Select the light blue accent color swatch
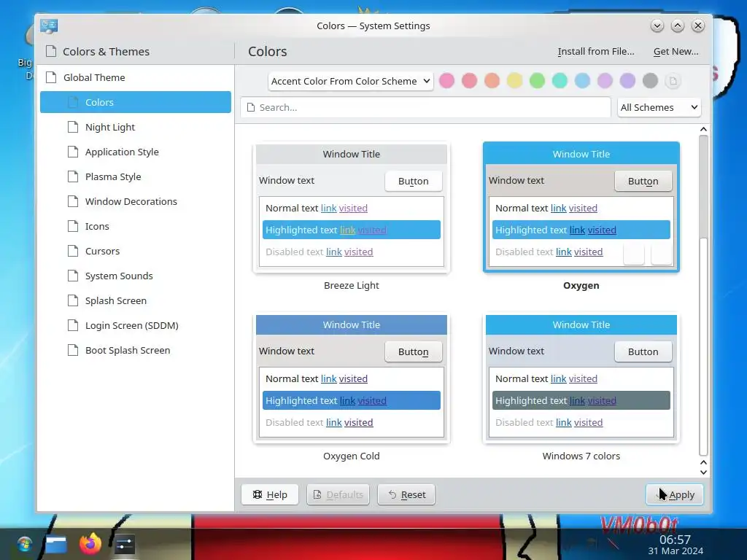This screenshot has height=560, width=747. 582,81
